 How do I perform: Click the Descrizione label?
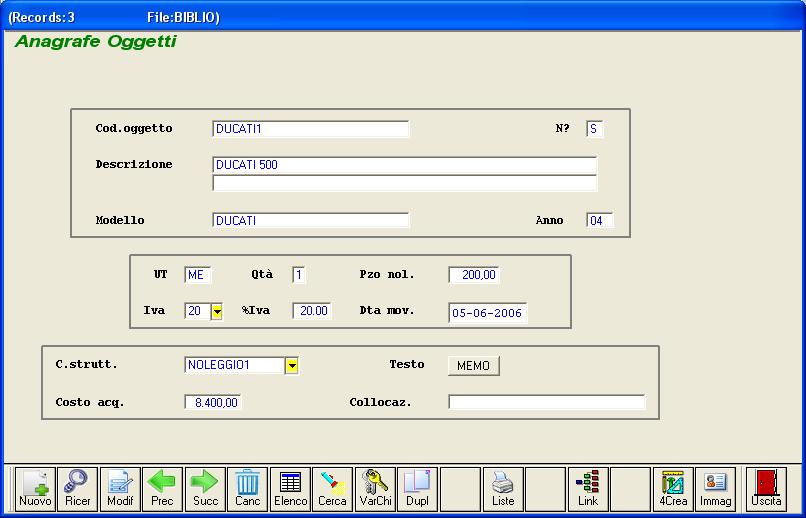(134, 164)
